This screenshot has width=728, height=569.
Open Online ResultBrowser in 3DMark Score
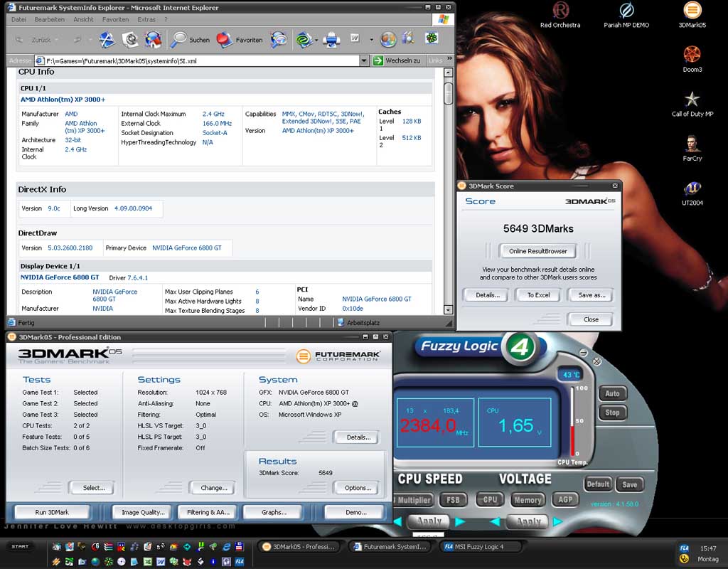point(537,251)
